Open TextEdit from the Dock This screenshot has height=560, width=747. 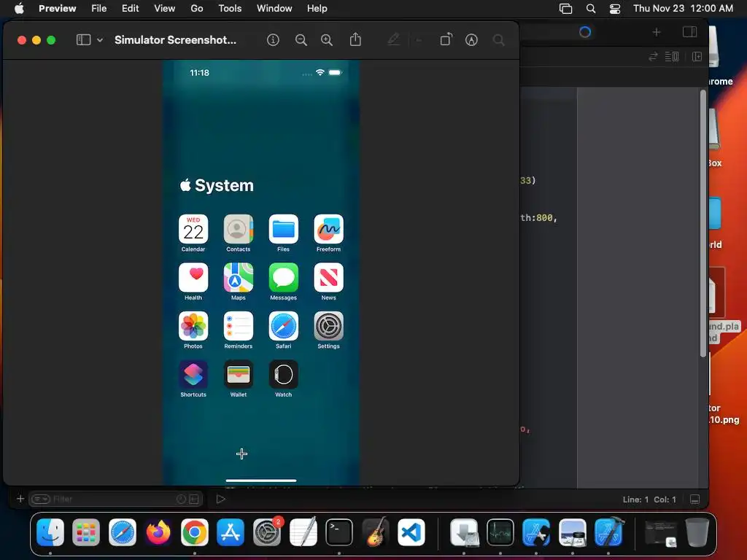click(x=303, y=532)
